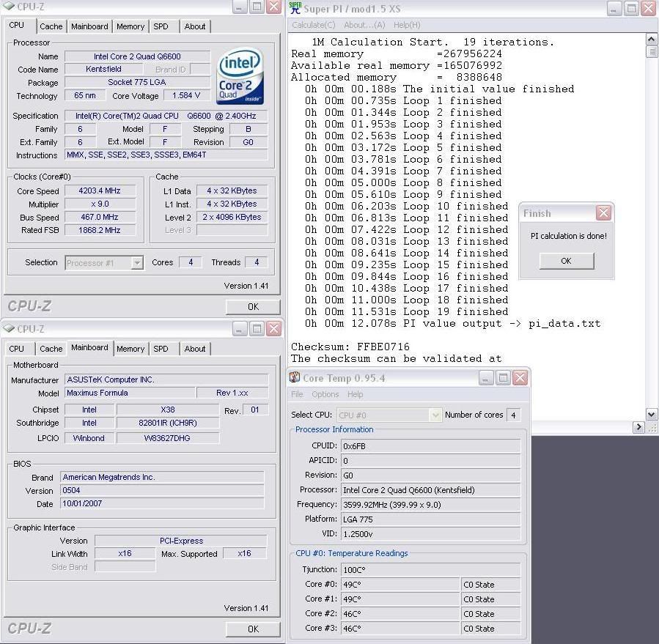Select the SPD tab in top CPU-Z window
The width and height of the screenshot is (659, 644).
[161, 26]
